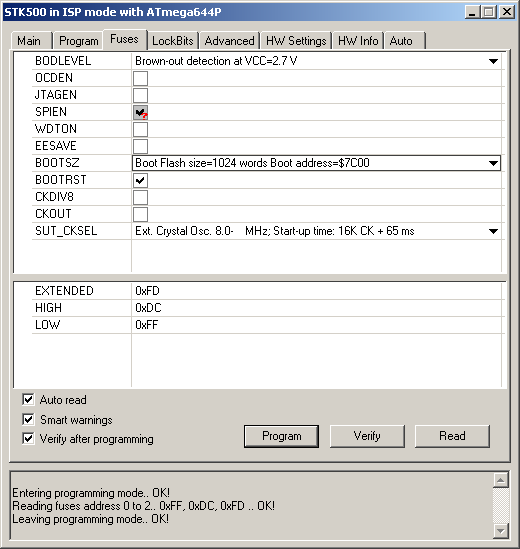Select the SUT_CKSEL row label
The image size is (520, 549).
tap(66, 231)
